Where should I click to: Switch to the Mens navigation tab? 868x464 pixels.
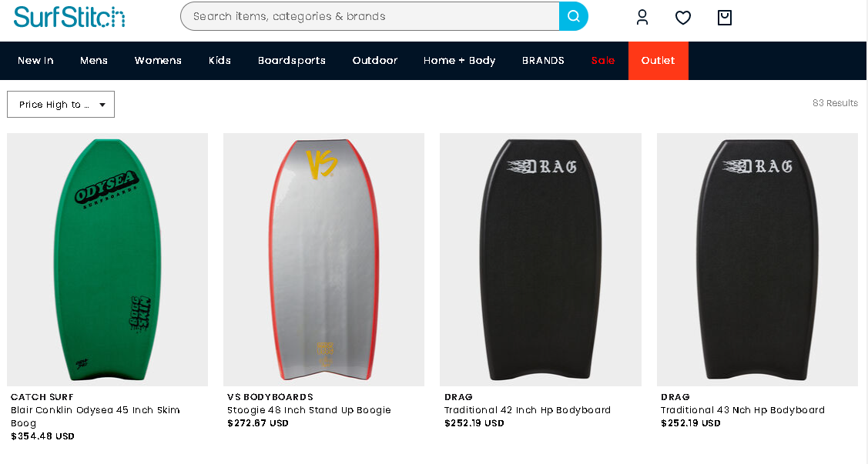point(93,60)
